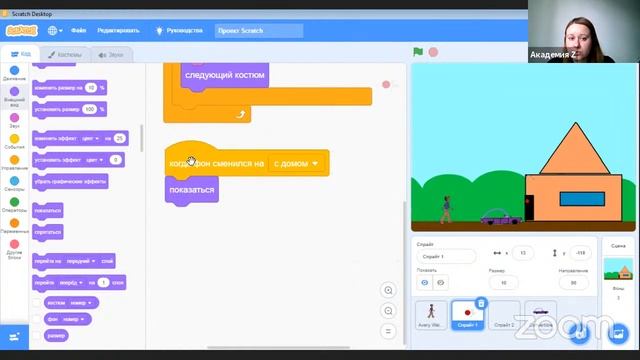
Task: Click 'следующий костюм' block in the script
Action: 224,75
